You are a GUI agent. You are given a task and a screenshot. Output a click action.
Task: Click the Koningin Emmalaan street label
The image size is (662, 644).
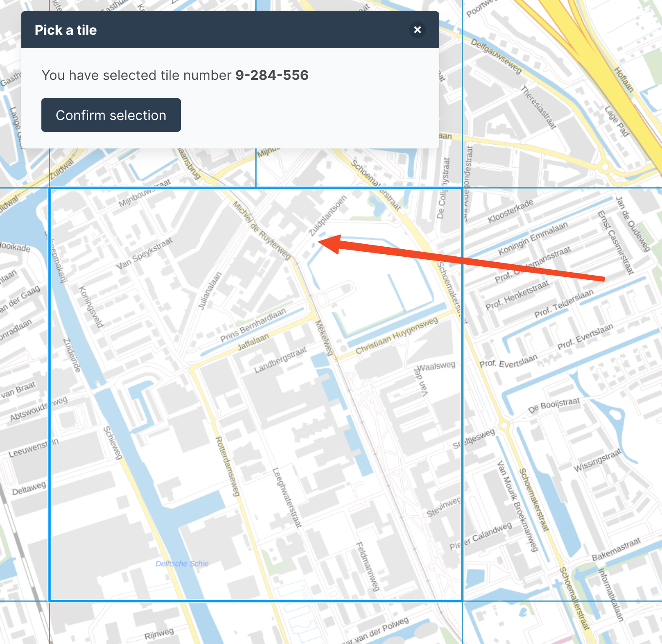(533, 238)
